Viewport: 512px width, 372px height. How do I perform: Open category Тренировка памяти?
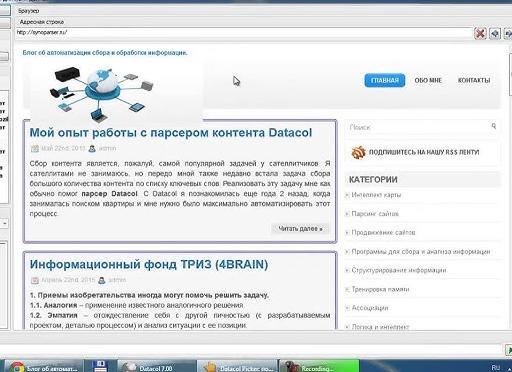tap(380, 289)
